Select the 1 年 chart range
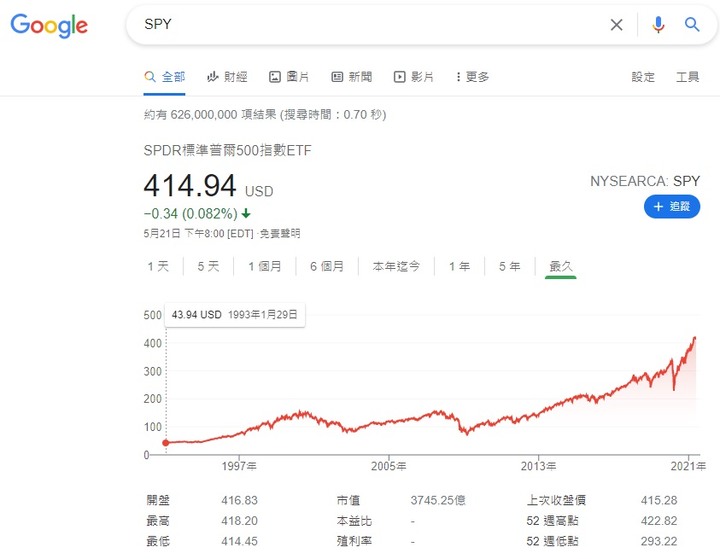Screen dimensions: 720x559 [459, 266]
